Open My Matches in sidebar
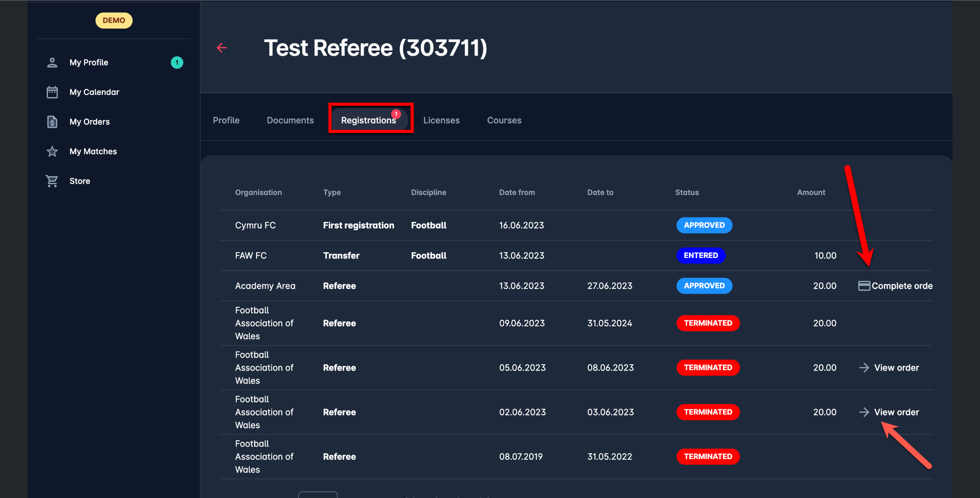The image size is (980, 498). [x=93, y=152]
